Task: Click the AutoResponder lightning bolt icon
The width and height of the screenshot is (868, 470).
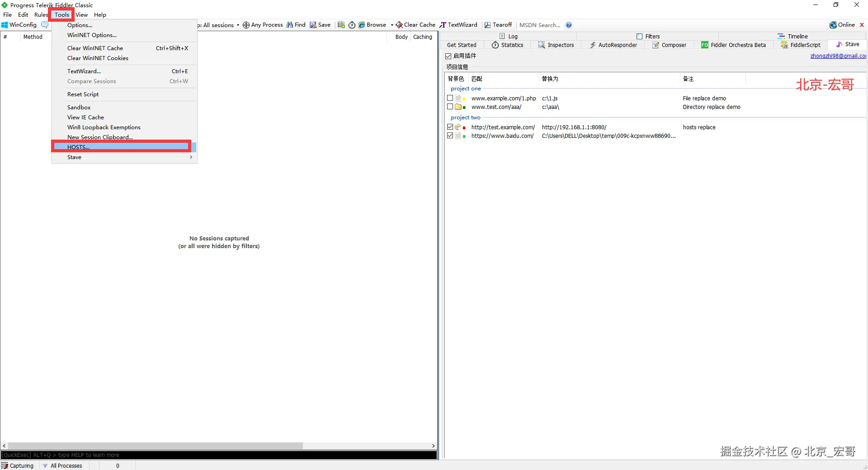Action: (593, 45)
